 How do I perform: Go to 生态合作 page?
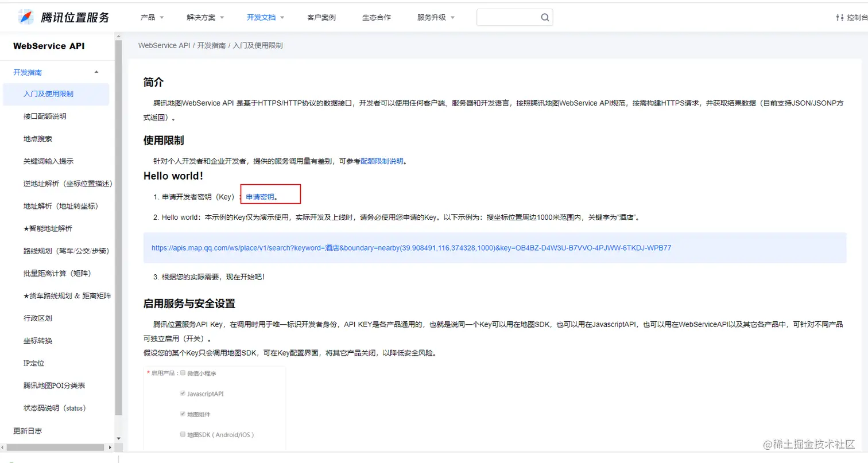click(x=377, y=17)
